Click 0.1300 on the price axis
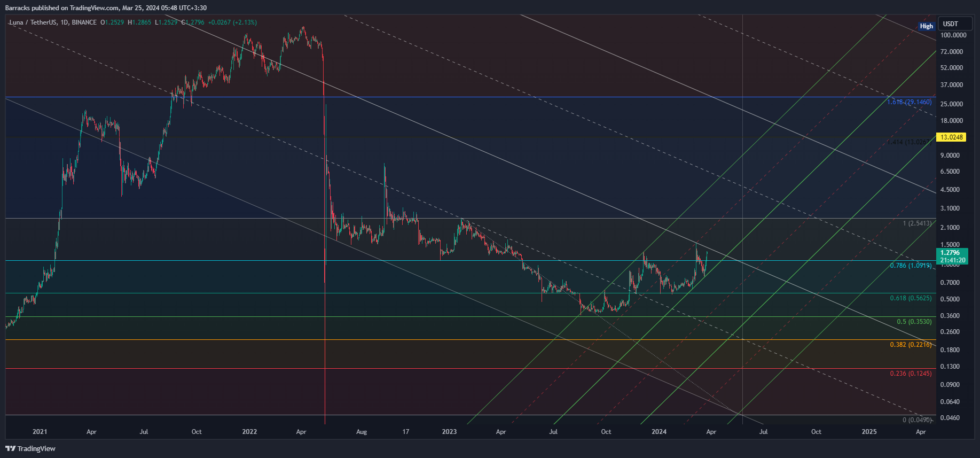 [950, 367]
